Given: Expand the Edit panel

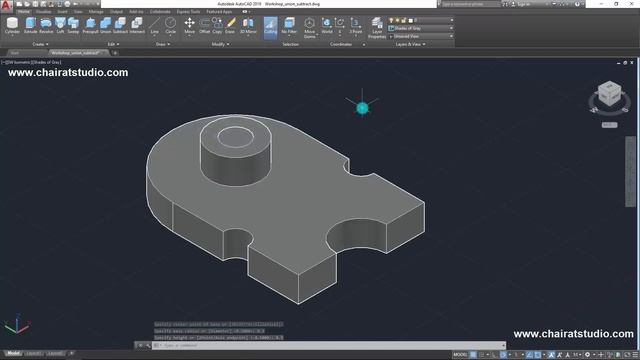Looking at the screenshot, I should (x=113, y=44).
